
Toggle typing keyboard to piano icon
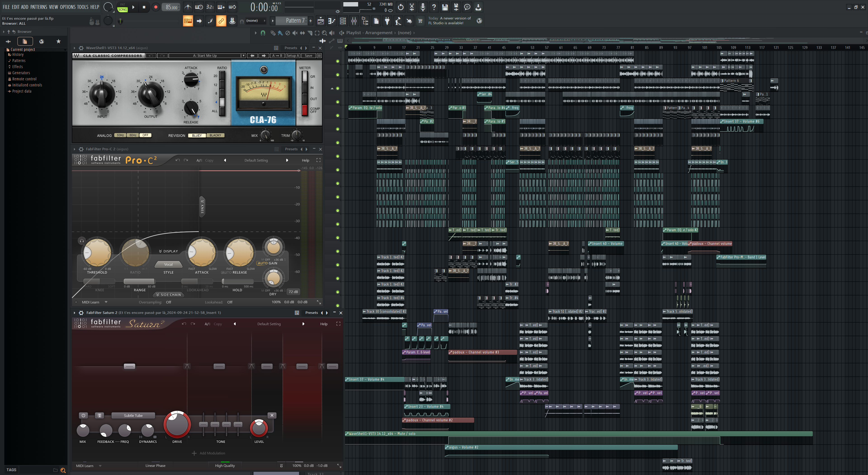coord(188,21)
